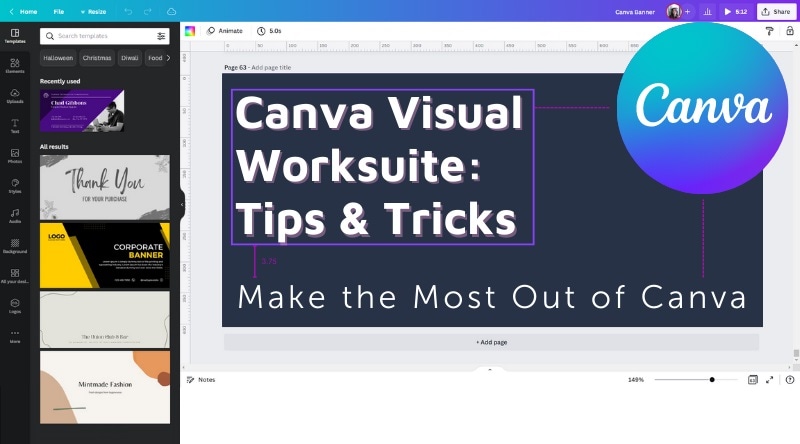Image resolution: width=800 pixels, height=444 pixels.
Task: Enter fullscreen with expand arrows icon
Action: [769, 380]
